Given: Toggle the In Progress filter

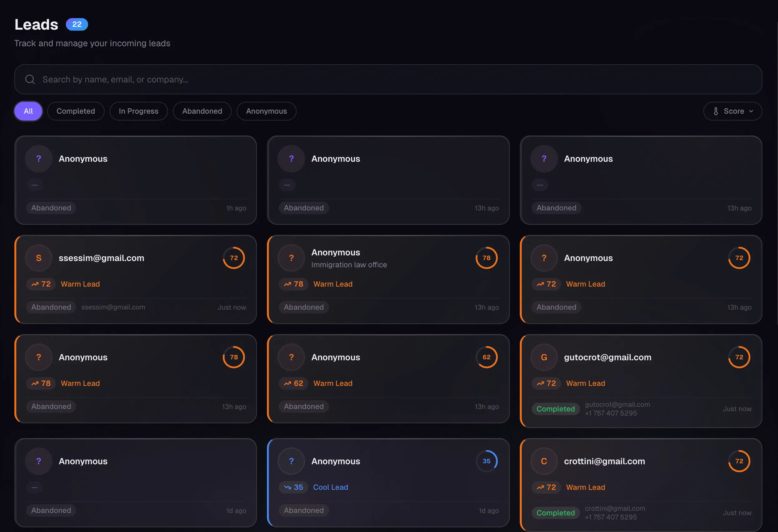Looking at the screenshot, I should [138, 111].
